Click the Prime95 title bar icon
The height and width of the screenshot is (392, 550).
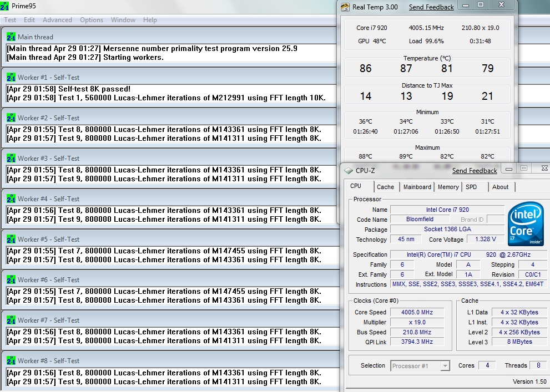click(x=4, y=6)
